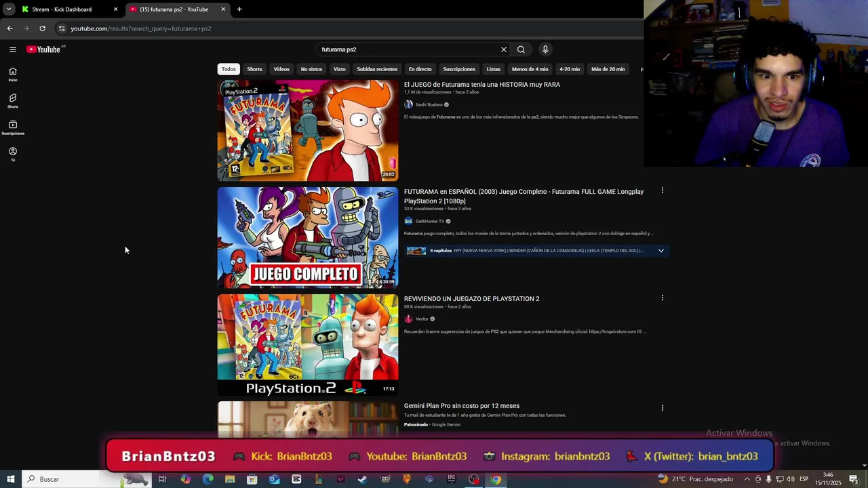Apply the Visto filter chip

(x=339, y=69)
